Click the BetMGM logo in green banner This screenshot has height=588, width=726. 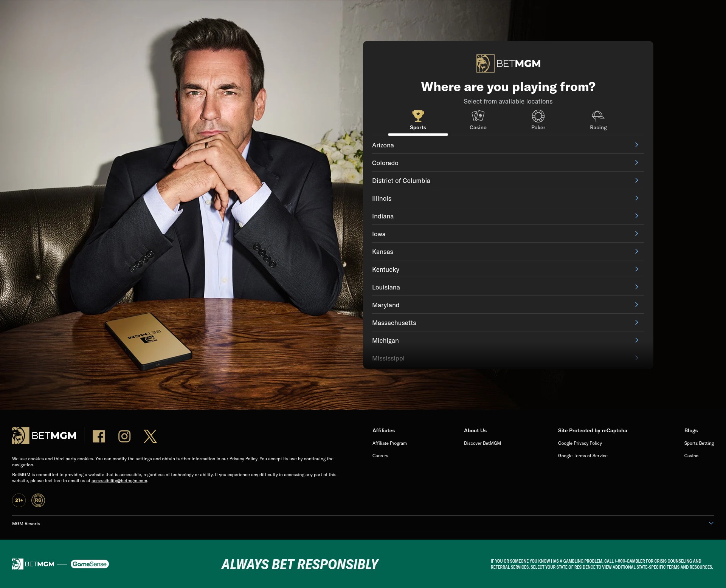(x=33, y=564)
